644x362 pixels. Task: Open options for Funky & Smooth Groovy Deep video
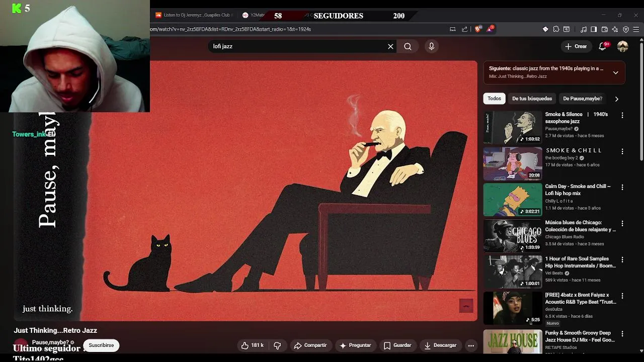(x=622, y=333)
